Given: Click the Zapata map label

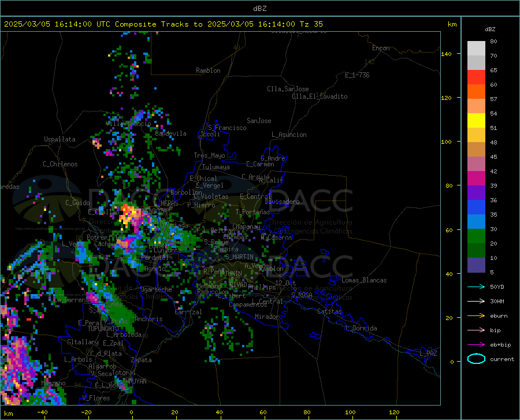Looking at the screenshot, I should point(142,360).
